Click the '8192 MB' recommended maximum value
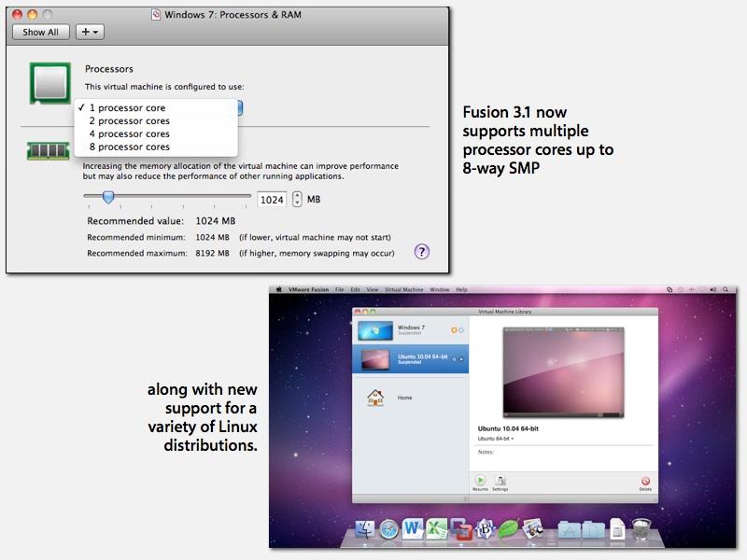 [x=213, y=253]
